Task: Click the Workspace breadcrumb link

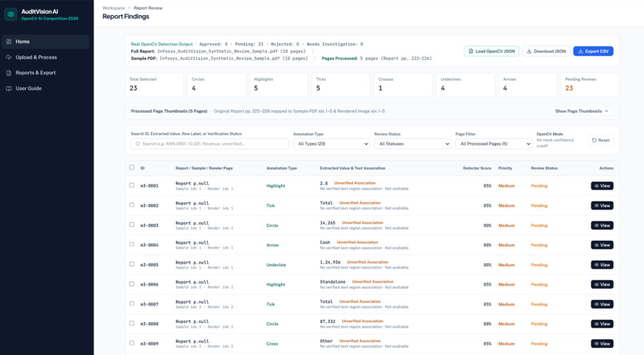Action: tap(113, 8)
